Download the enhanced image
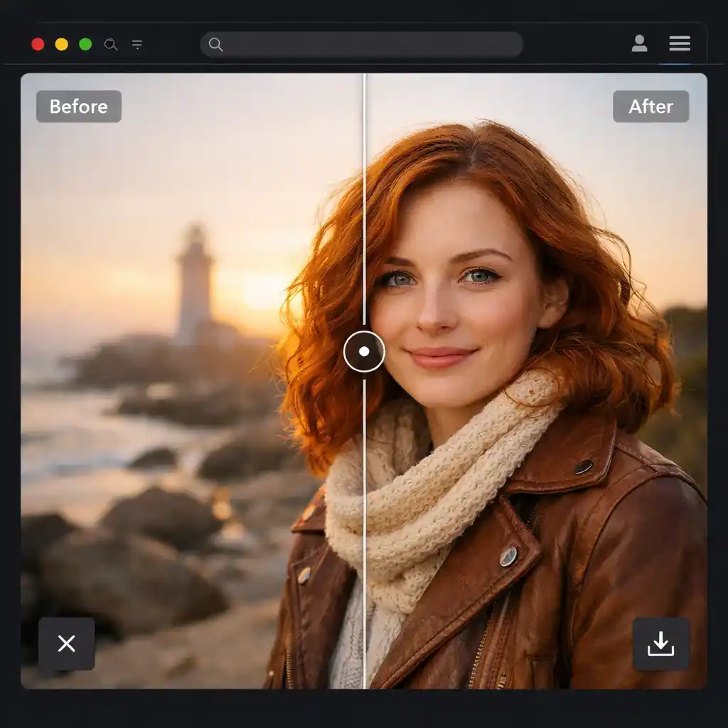The image size is (728, 728). click(660, 643)
